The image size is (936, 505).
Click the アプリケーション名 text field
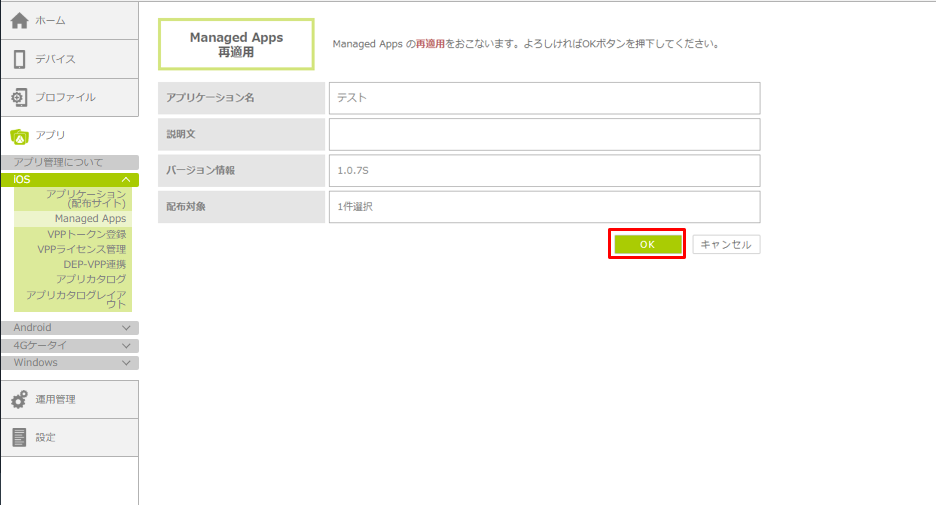[x=544, y=98]
